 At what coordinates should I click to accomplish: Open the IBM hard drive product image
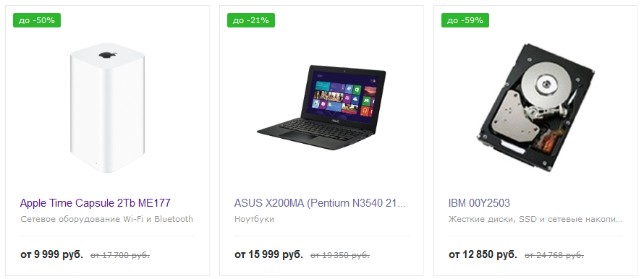click(x=535, y=108)
